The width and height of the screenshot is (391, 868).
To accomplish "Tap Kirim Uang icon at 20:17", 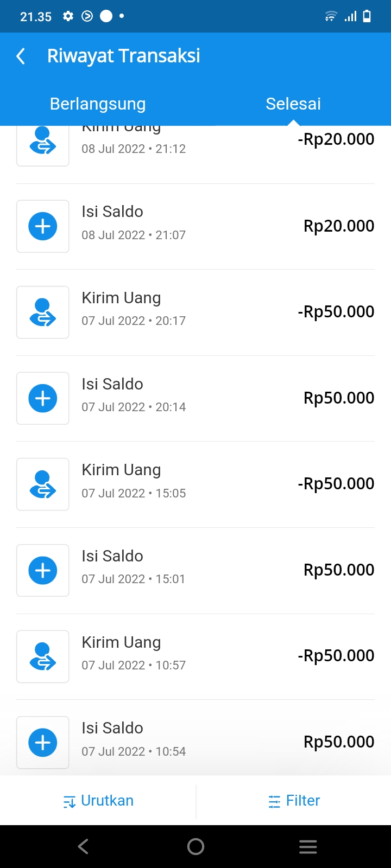I will coord(43,312).
